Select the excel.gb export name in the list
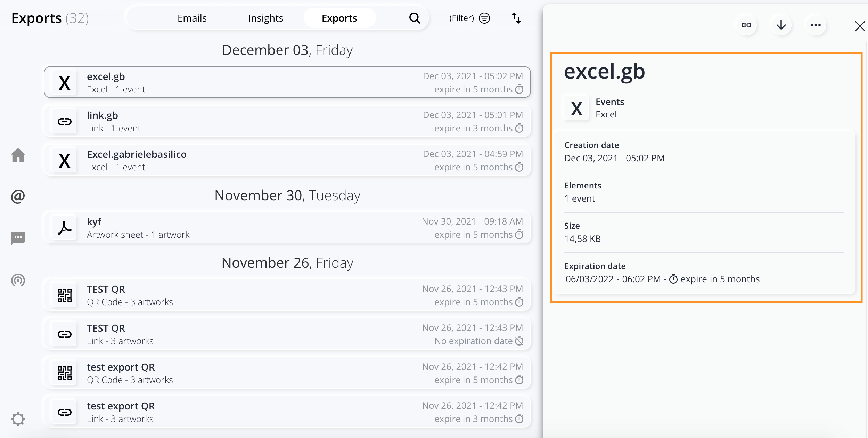 point(106,76)
